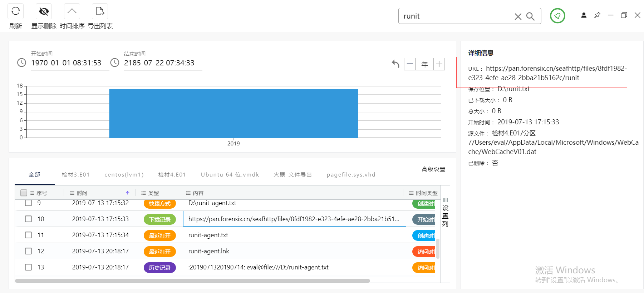Click the 创建时间 badge in row 9
The image size is (644, 293).
point(424,203)
